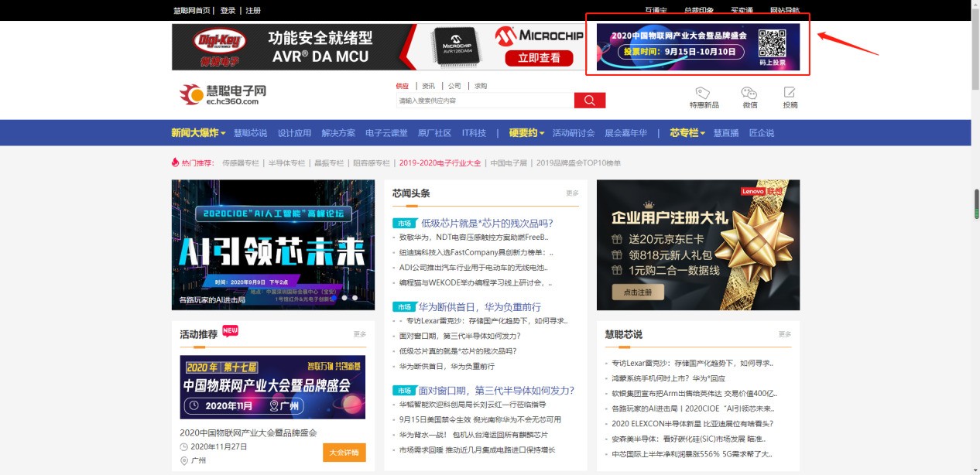Click 更多 in 芯闻头条 section
980x475 pixels.
point(572,193)
